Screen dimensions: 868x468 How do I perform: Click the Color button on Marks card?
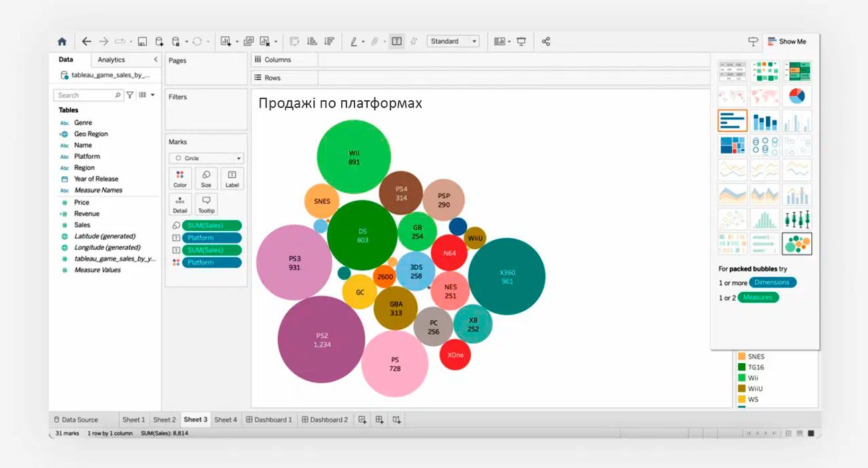pos(180,178)
